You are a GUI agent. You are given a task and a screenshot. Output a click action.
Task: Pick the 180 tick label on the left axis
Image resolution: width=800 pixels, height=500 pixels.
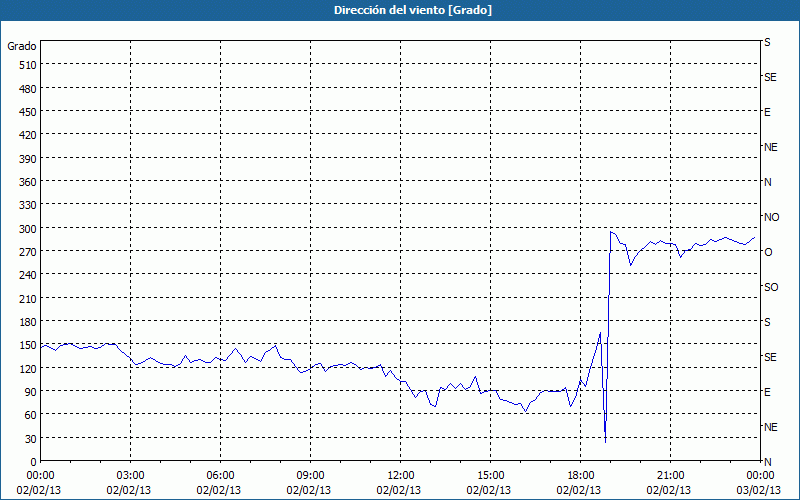click(28, 322)
